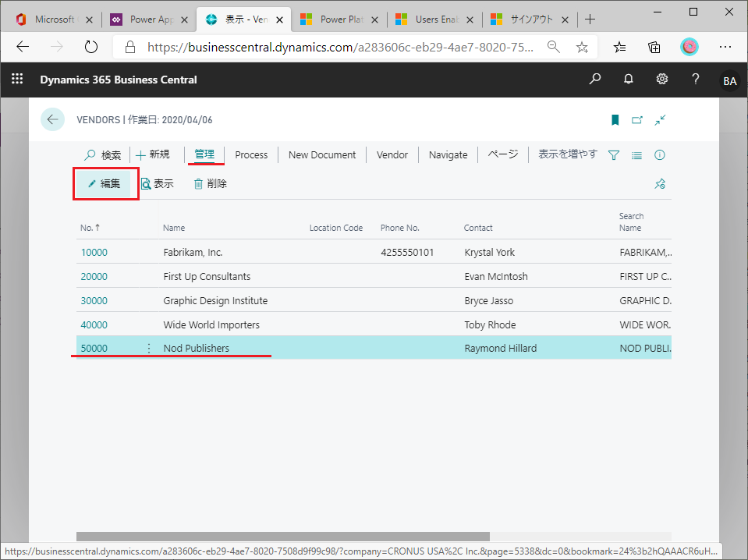Open the browser zoom magnifier icon
748x560 pixels.
click(553, 47)
